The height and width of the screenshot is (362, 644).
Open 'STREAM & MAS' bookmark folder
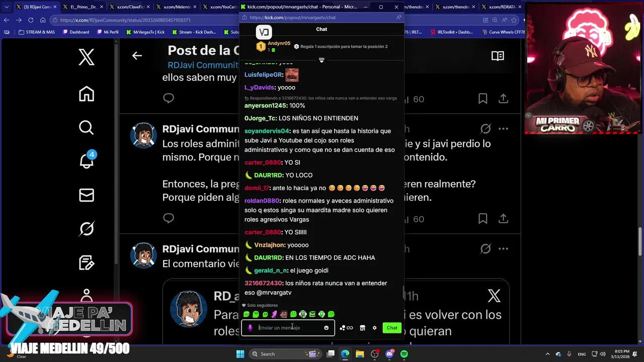tap(36, 32)
